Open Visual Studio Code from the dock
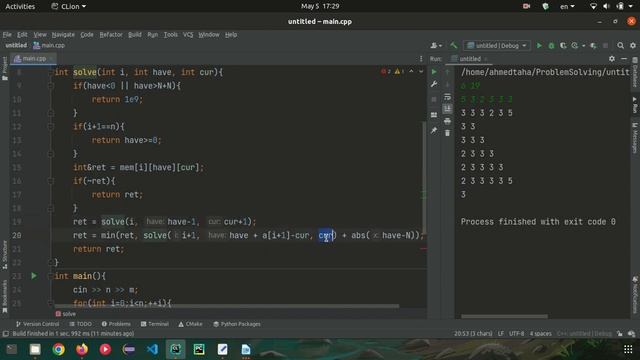640x360 pixels. coord(152,349)
